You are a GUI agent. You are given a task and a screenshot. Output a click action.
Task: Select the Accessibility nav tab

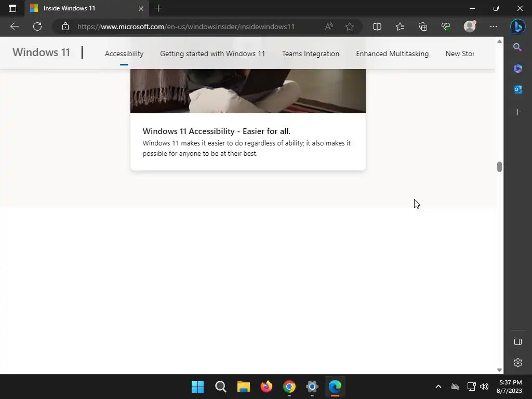pyautogui.click(x=124, y=54)
